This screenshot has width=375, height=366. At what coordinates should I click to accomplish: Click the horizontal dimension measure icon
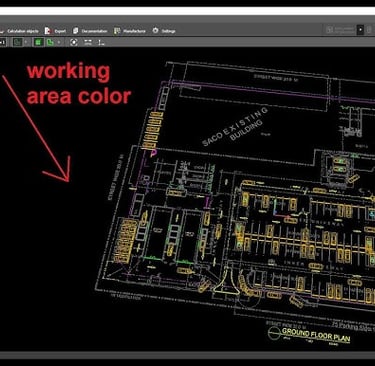tap(88, 42)
